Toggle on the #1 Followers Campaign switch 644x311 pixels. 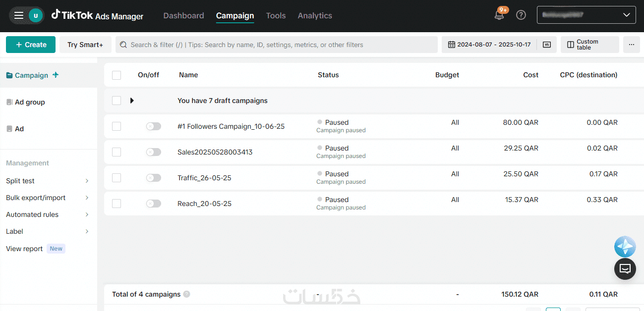tap(154, 126)
